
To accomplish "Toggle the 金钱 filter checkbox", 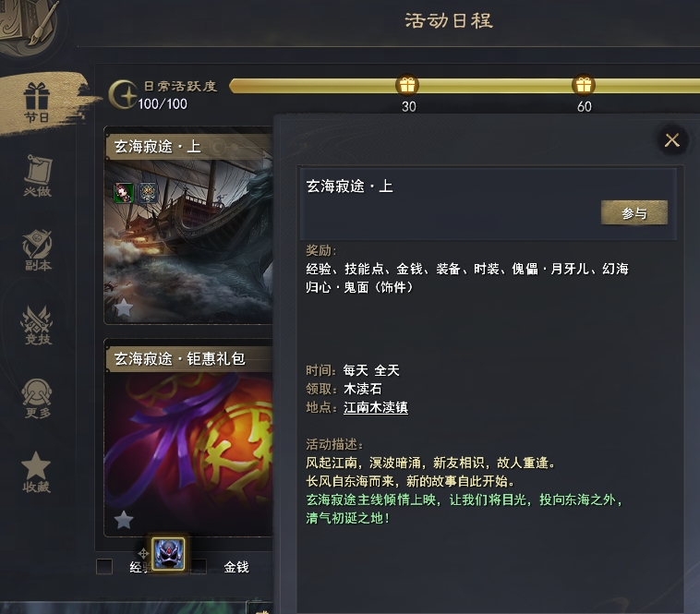I will [199, 567].
